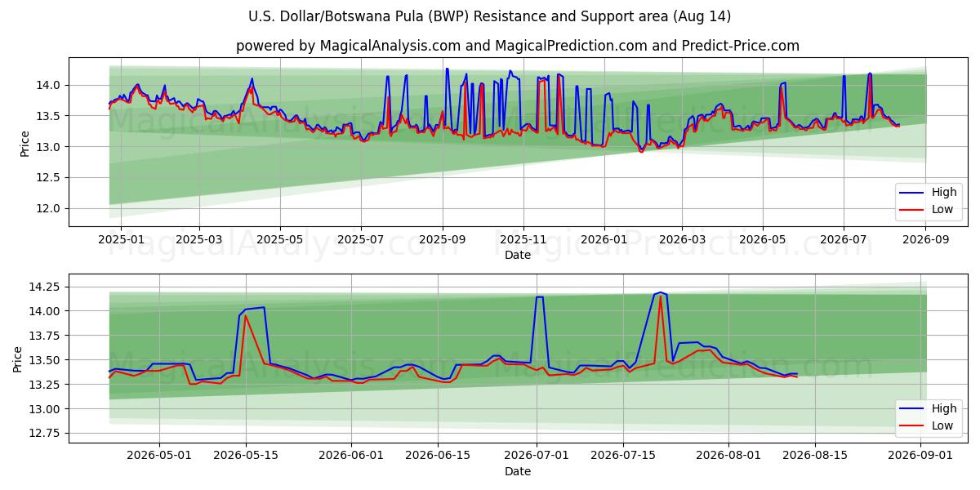This screenshot has width=980, height=490.
Task: Click the 'powered by MagicalAnalysis.com' subtitle
Action: click(x=518, y=46)
